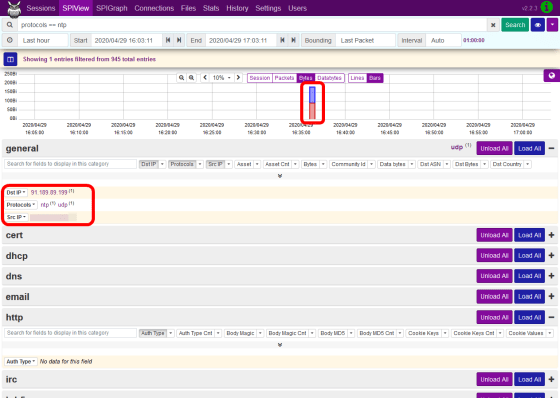Click the bytes bar in timeline graph
560x398 pixels.
coord(312,103)
